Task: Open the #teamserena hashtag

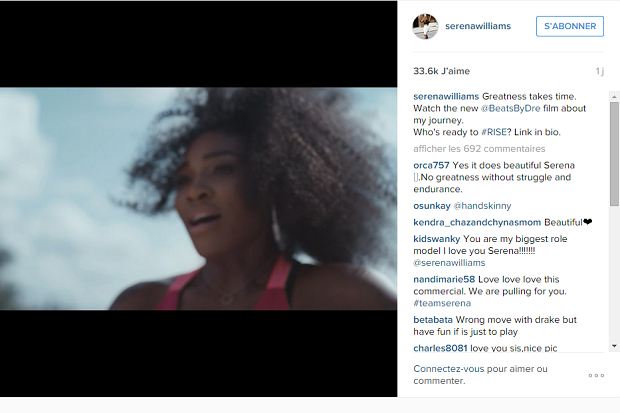Action: click(x=442, y=303)
